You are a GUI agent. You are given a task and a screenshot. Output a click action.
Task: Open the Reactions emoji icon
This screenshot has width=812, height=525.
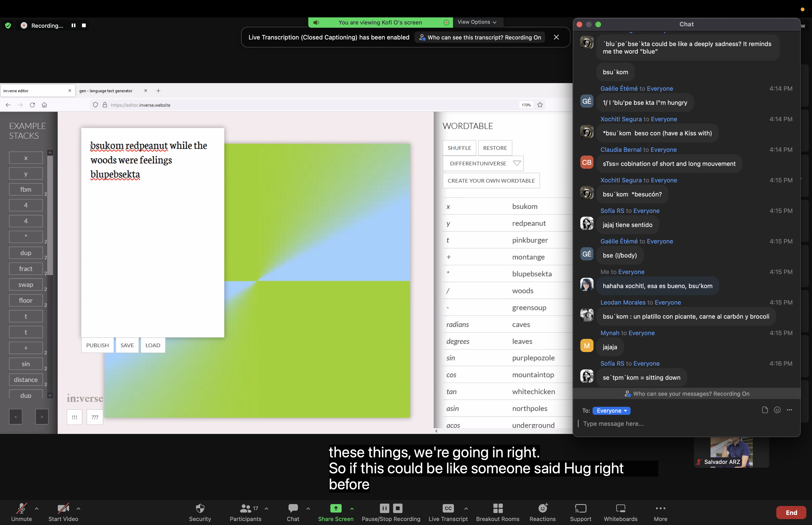pos(543,508)
